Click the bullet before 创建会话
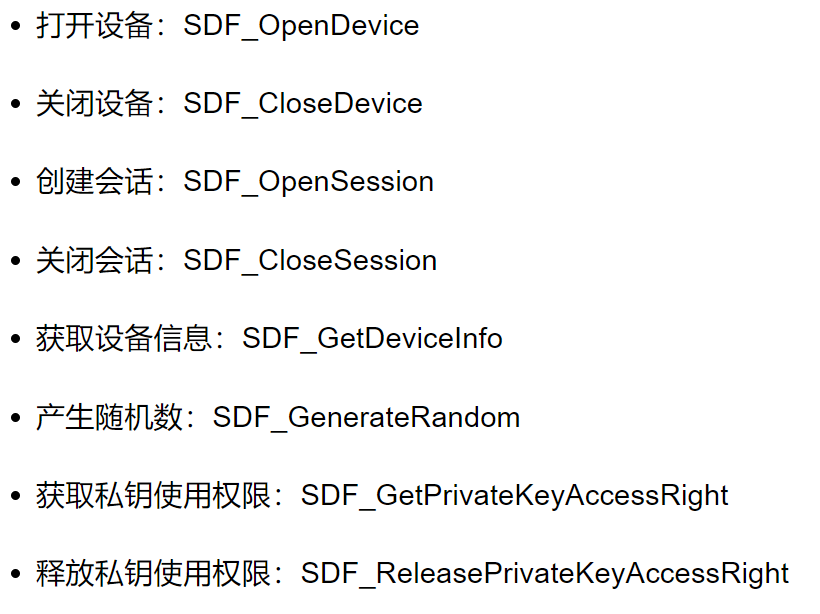The height and width of the screenshot is (614, 820). (15, 183)
